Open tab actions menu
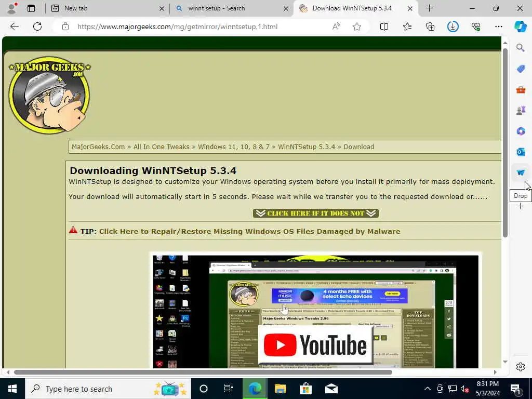The image size is (532, 399). pyautogui.click(x=31, y=8)
